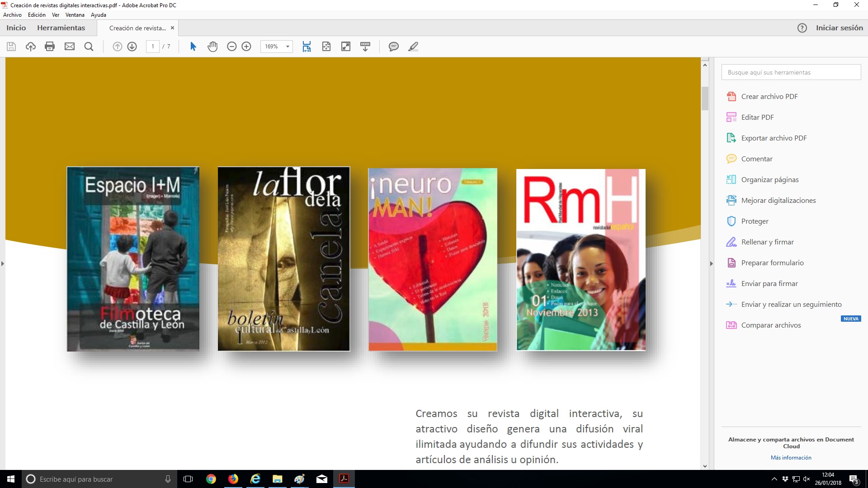Open the Edición menu
This screenshot has height=488, width=868.
[37, 15]
